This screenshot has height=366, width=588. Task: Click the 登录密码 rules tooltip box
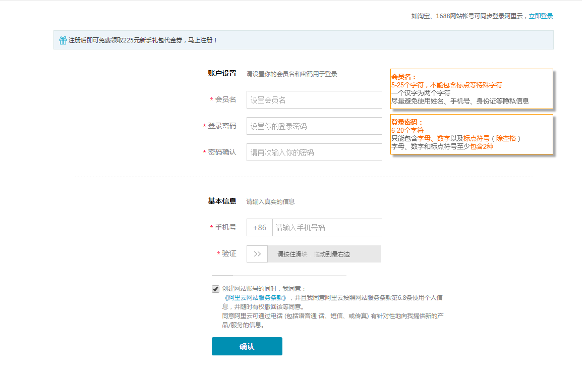coord(472,134)
